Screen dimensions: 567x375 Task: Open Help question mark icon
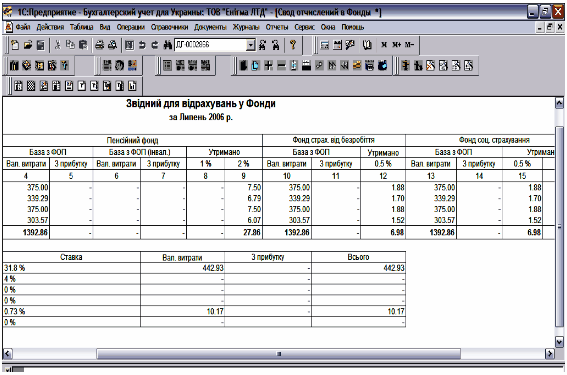[x=293, y=45]
